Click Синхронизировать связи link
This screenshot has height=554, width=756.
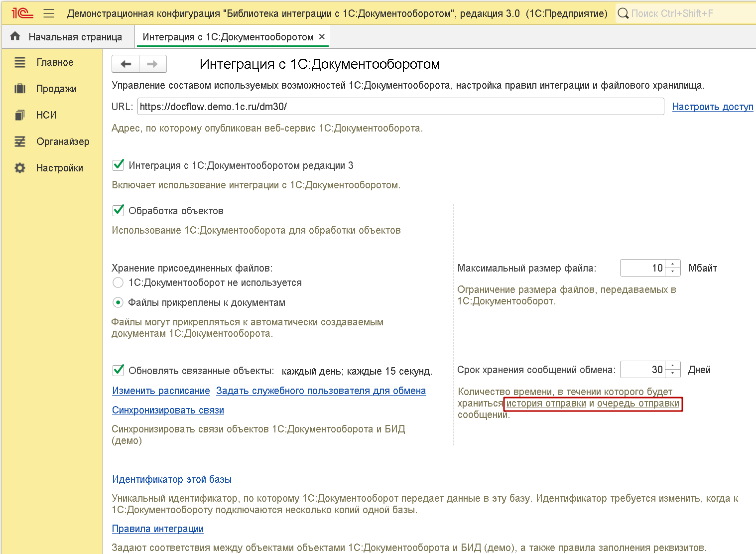pos(168,410)
